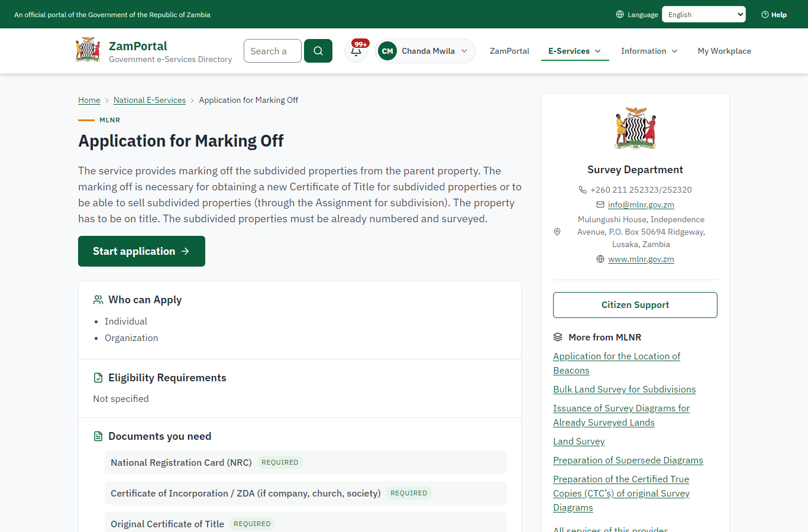The width and height of the screenshot is (808, 532).
Task: Click the Help question mark icon
Action: pyautogui.click(x=765, y=15)
